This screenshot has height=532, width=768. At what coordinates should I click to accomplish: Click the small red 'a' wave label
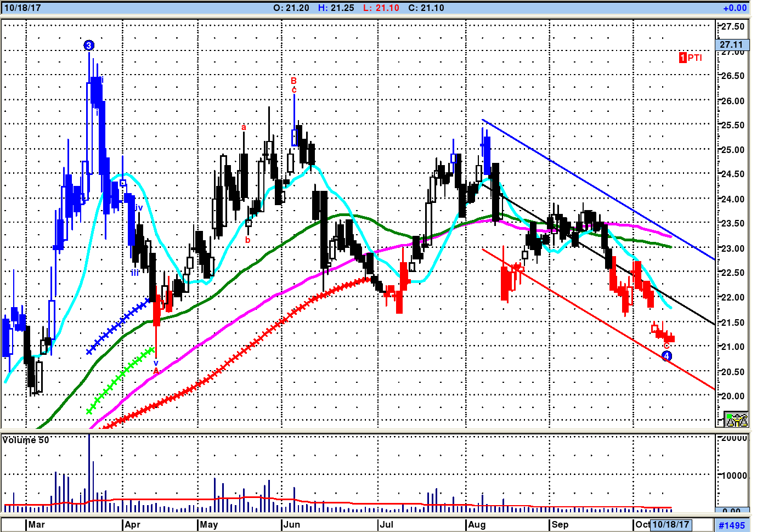244,127
